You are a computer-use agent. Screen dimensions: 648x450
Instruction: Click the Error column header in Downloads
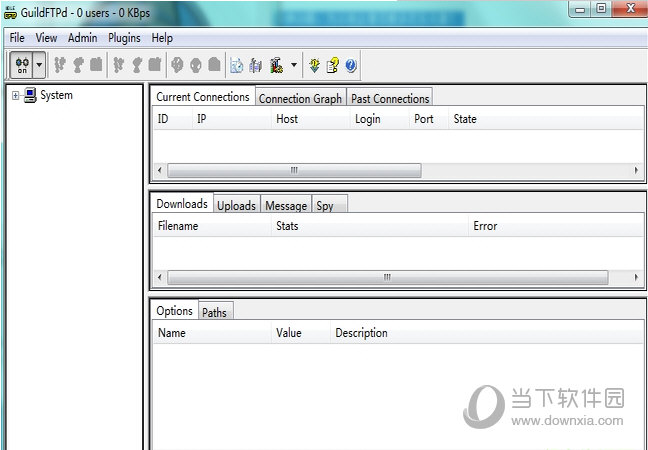556,226
